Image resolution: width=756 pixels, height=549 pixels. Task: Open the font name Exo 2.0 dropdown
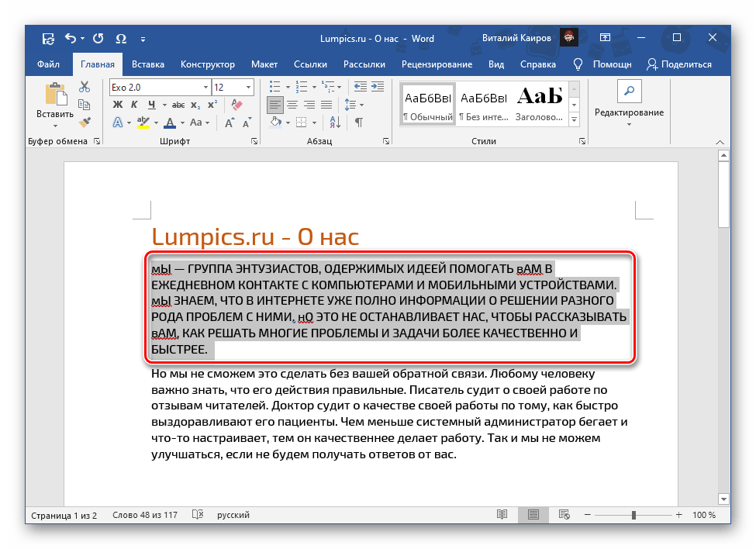pos(206,87)
